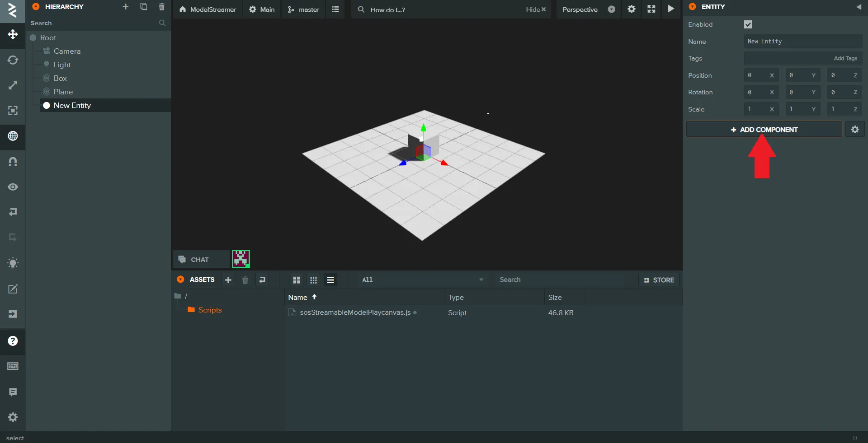868x443 pixels.
Task: Open the code editor pencil icon
Action: [x=13, y=289]
